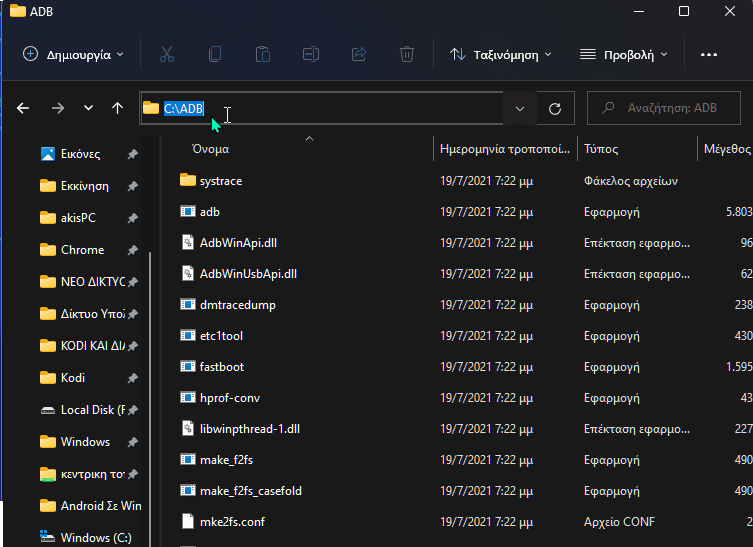Click the Αρχείο CONF type cell
The height and width of the screenshot is (547, 753).
pyautogui.click(x=619, y=522)
